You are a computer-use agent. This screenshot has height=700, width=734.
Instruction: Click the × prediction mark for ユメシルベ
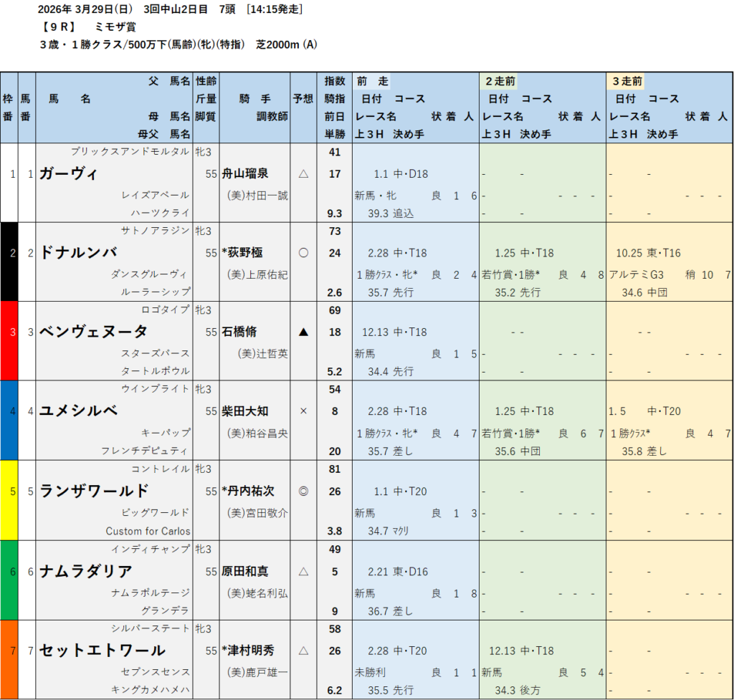tap(303, 411)
